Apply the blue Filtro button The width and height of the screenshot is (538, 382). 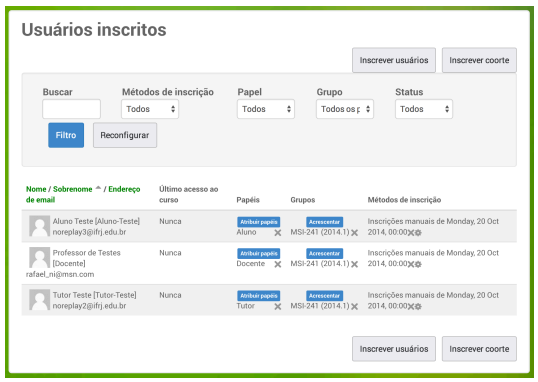(x=66, y=135)
